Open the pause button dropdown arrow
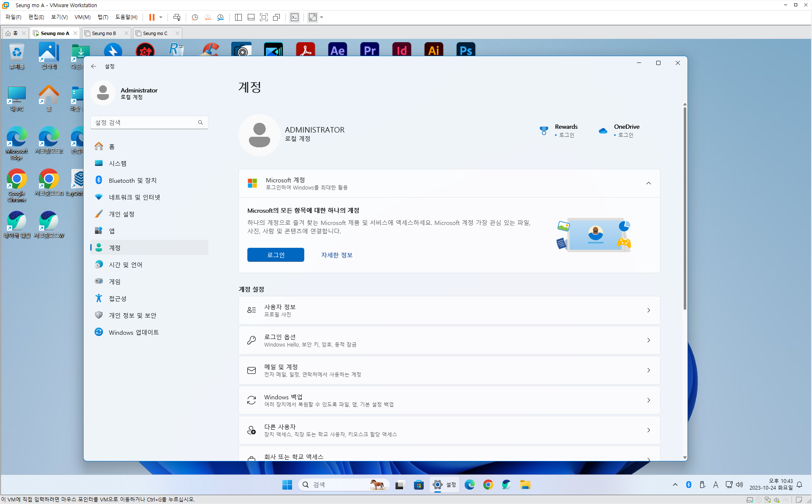Screen dimensions: 812x504 pyautogui.click(x=161, y=17)
